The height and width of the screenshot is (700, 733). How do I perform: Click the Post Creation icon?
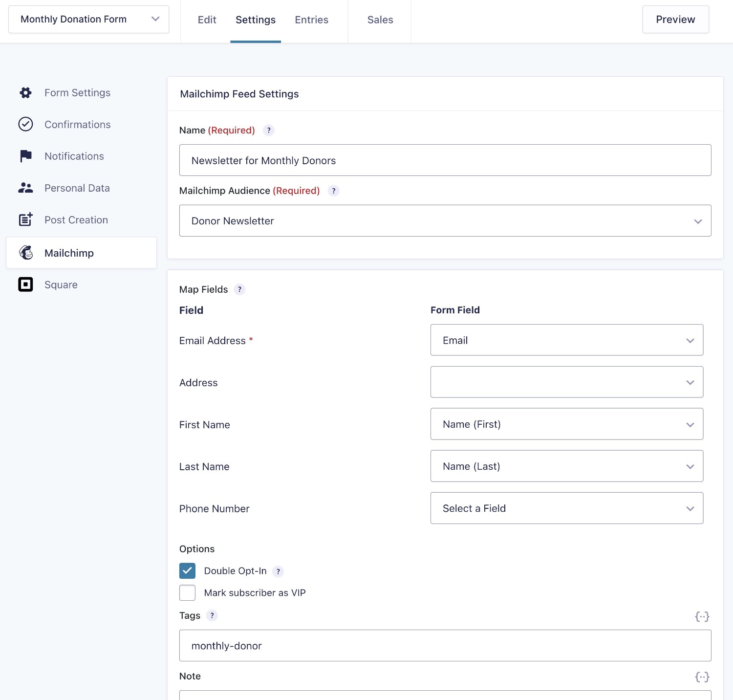(x=25, y=220)
